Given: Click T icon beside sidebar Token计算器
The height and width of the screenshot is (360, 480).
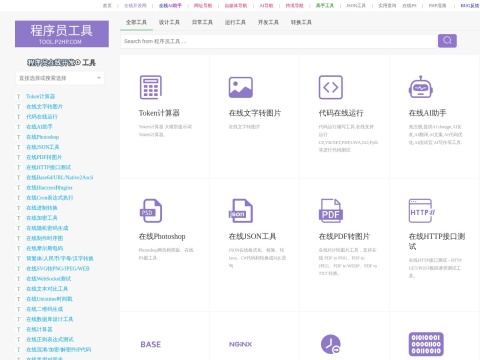Looking at the screenshot, I should tap(19, 97).
